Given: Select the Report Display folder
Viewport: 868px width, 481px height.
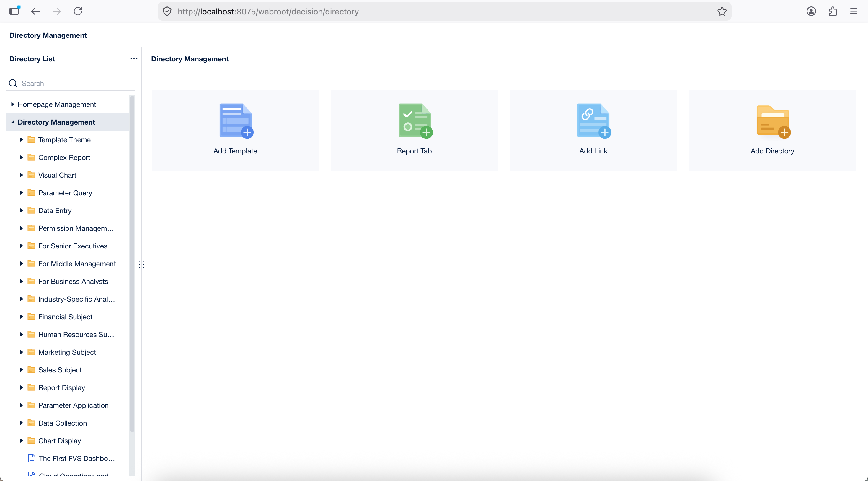Looking at the screenshot, I should [x=67, y=387].
